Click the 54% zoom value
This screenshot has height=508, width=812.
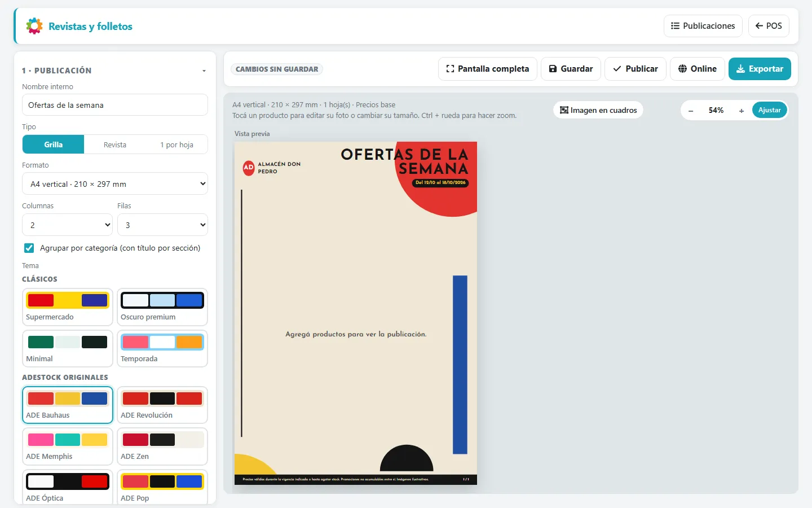716,110
